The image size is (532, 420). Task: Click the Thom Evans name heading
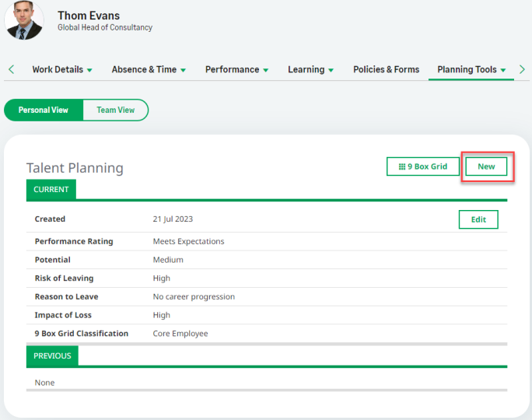pyautogui.click(x=89, y=16)
